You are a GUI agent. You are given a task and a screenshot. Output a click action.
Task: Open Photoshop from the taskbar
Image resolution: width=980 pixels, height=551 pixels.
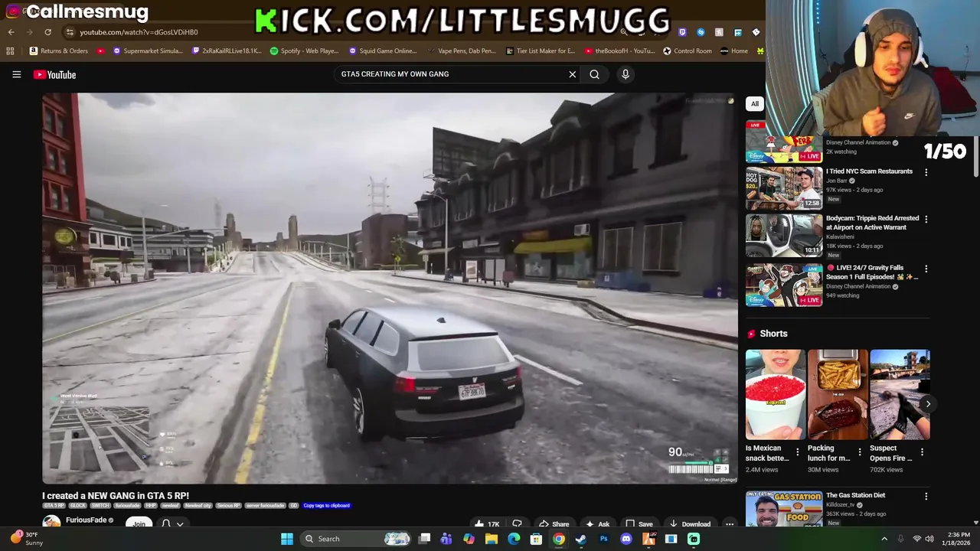click(603, 539)
